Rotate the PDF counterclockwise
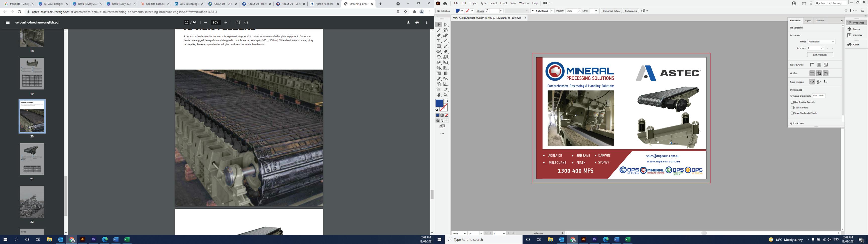This screenshot has height=244, width=868. [x=246, y=22]
